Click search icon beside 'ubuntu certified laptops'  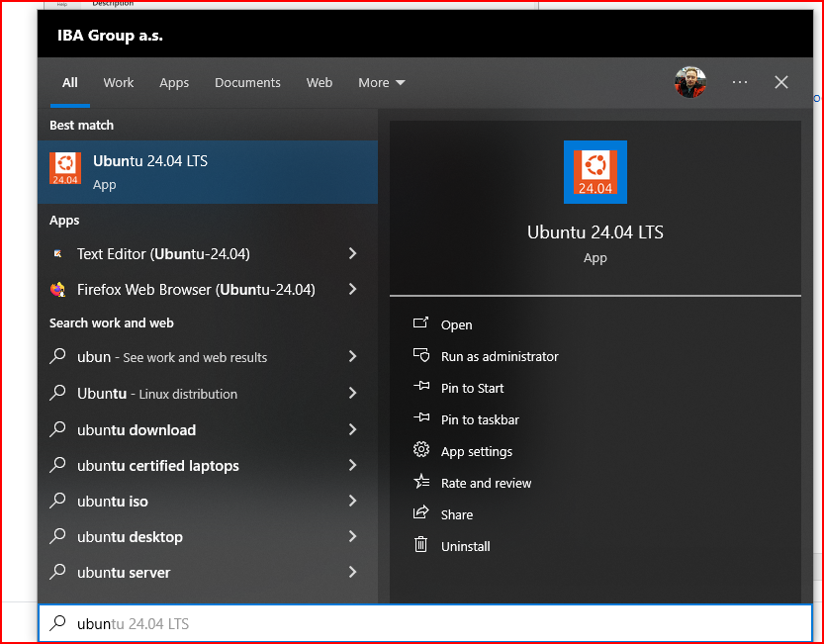pyautogui.click(x=57, y=465)
